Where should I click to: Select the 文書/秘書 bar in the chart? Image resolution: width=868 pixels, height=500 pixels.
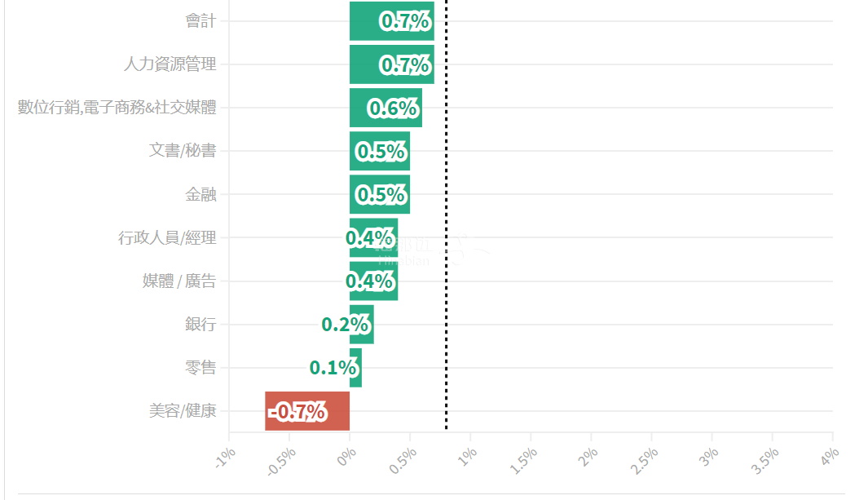[x=379, y=151]
